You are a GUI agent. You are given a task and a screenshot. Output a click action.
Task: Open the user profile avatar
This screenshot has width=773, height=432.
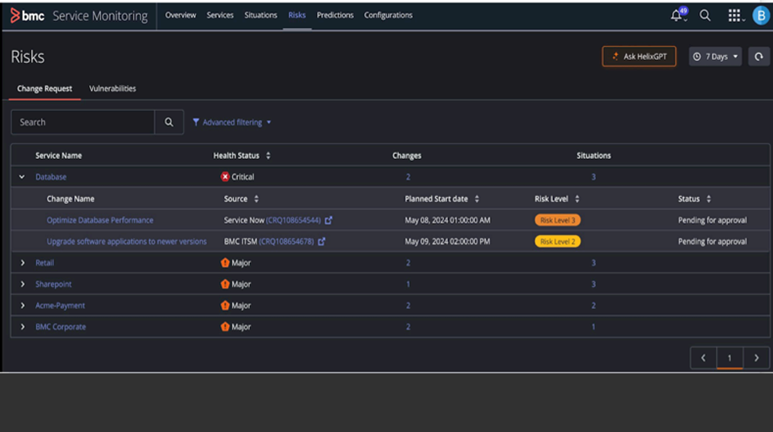(760, 16)
